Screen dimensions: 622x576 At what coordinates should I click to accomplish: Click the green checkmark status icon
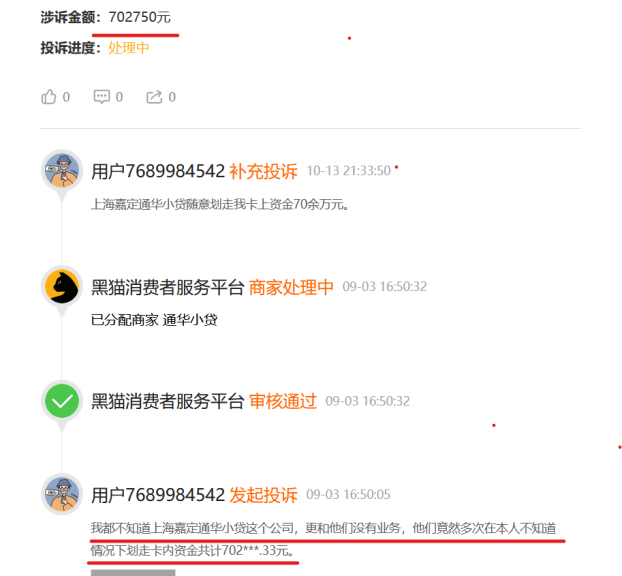(x=62, y=401)
